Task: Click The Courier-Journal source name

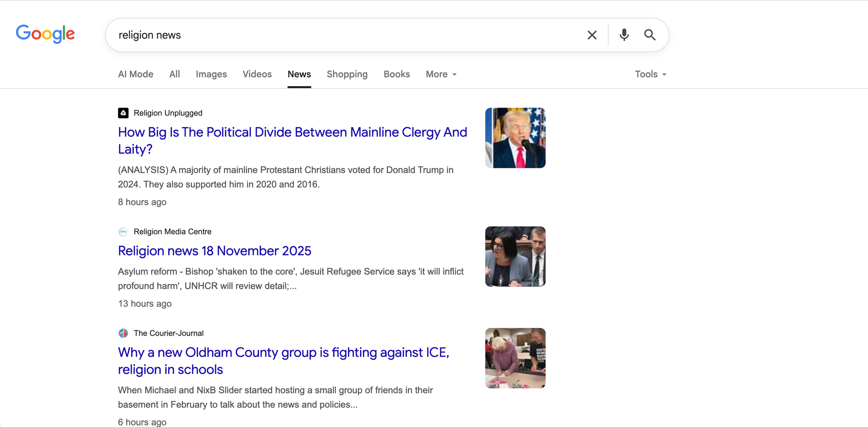Action: (x=169, y=333)
